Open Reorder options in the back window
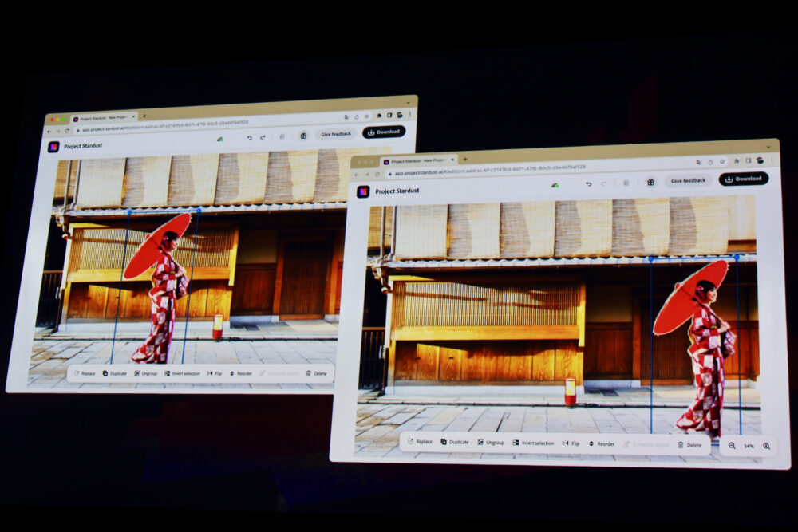The width and height of the screenshot is (798, 532). pos(241,373)
